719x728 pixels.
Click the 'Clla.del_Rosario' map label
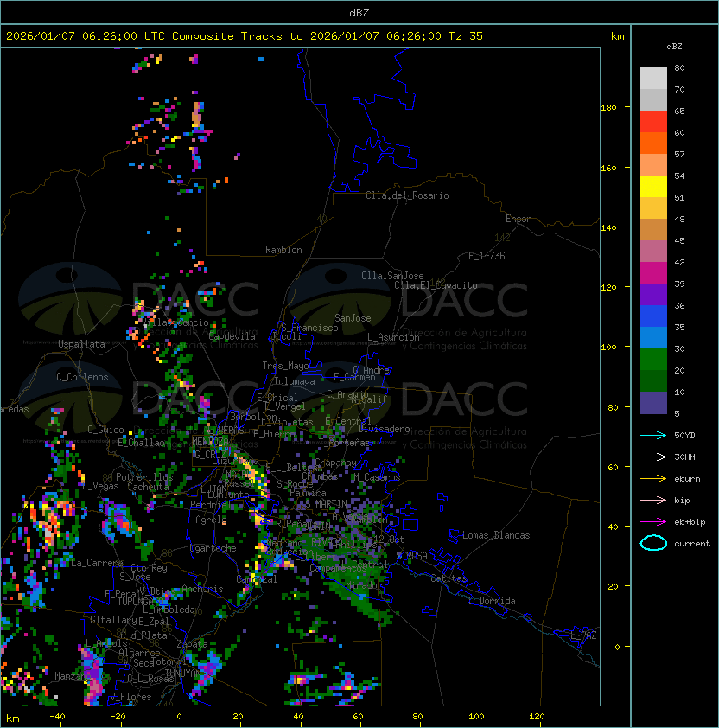407,195
